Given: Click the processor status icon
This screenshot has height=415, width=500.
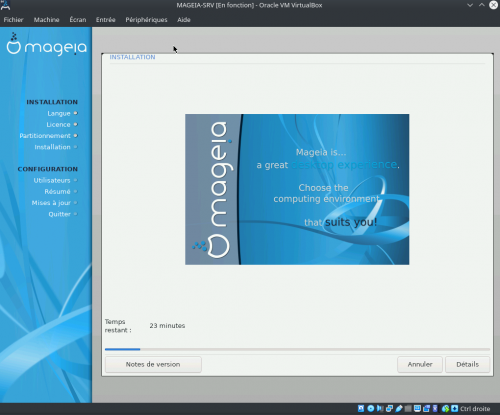Looking at the screenshot, I should [435, 408].
